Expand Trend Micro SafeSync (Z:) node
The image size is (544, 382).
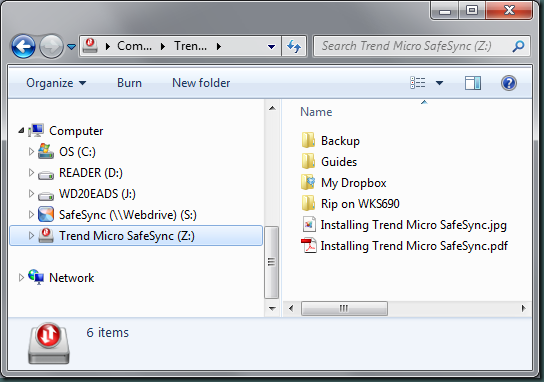(x=31, y=236)
